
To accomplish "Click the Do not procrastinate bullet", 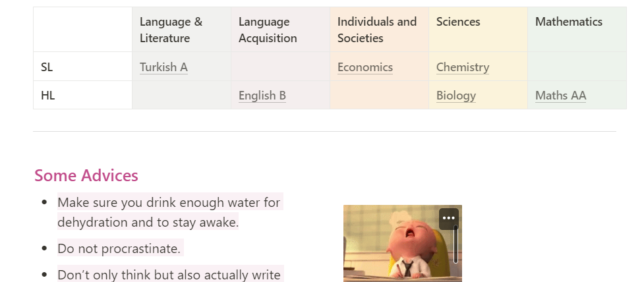I will click(119, 248).
